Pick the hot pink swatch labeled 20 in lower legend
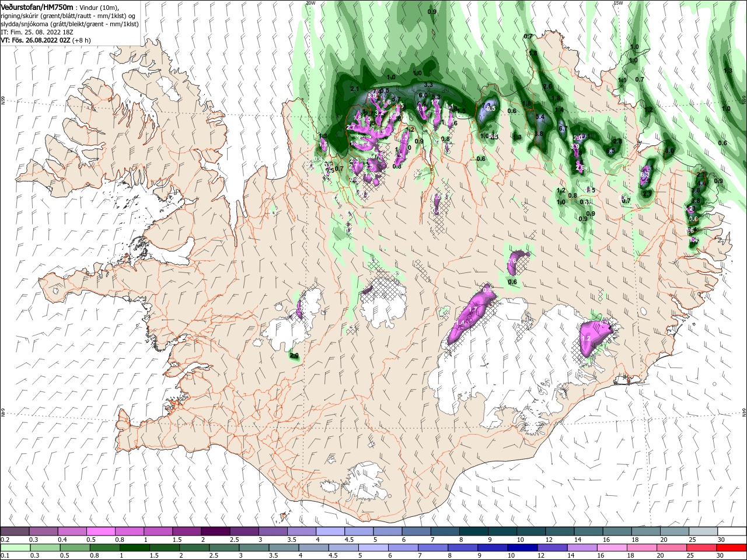The width and height of the screenshot is (747, 560). (673, 548)
